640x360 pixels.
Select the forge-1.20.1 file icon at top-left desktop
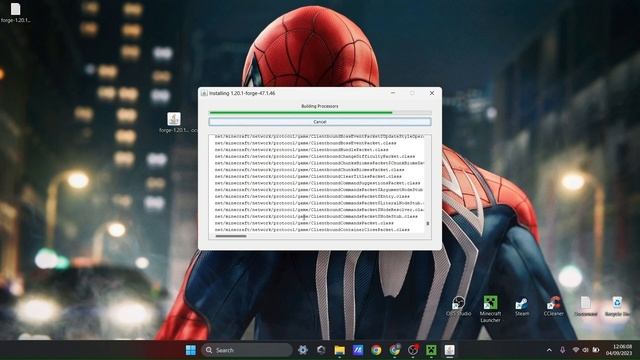16,12
